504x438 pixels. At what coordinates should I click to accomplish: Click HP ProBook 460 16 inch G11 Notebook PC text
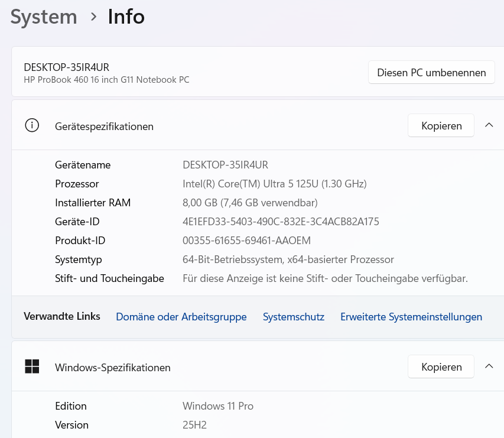click(x=106, y=80)
